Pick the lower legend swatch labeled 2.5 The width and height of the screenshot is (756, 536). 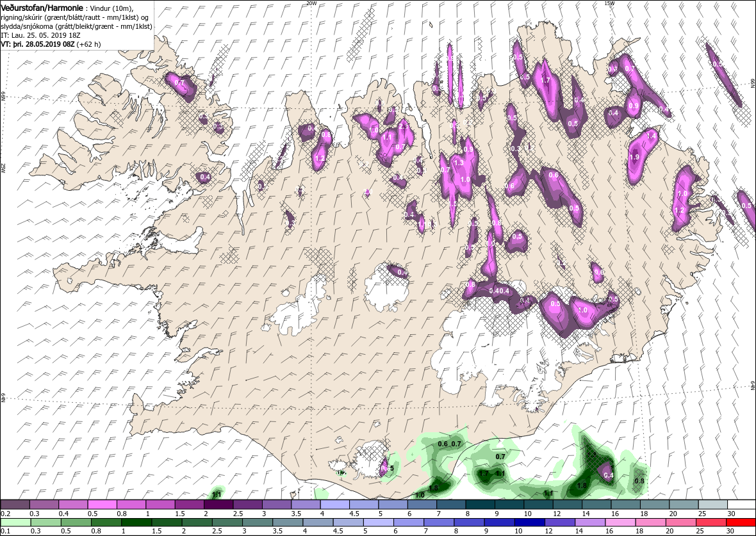tap(227, 523)
